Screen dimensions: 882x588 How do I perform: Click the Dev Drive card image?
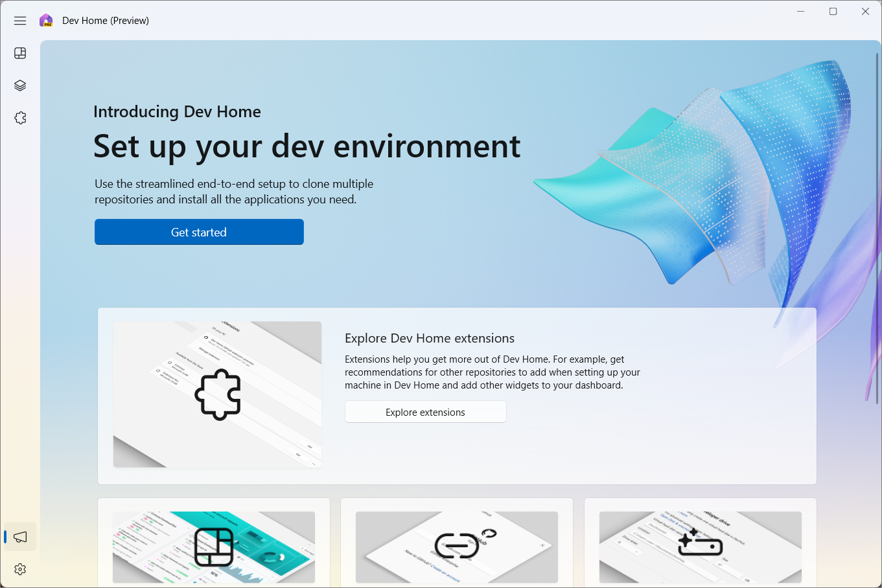click(700, 547)
